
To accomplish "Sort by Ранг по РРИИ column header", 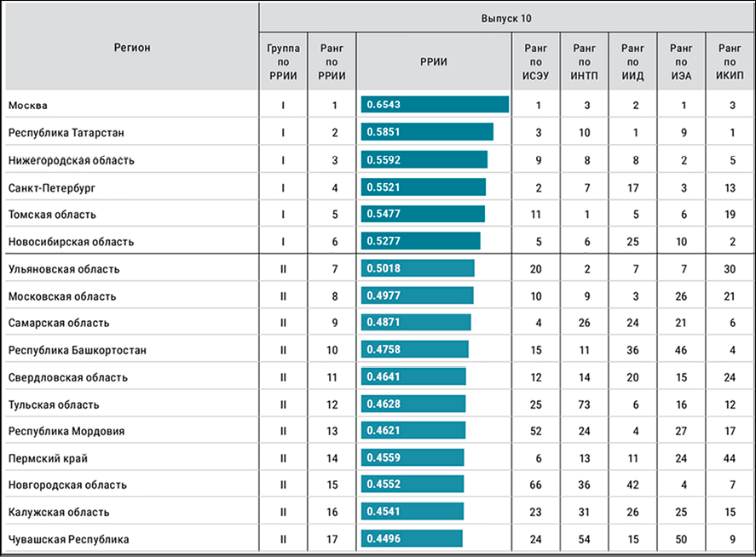I will pyautogui.click(x=332, y=62).
